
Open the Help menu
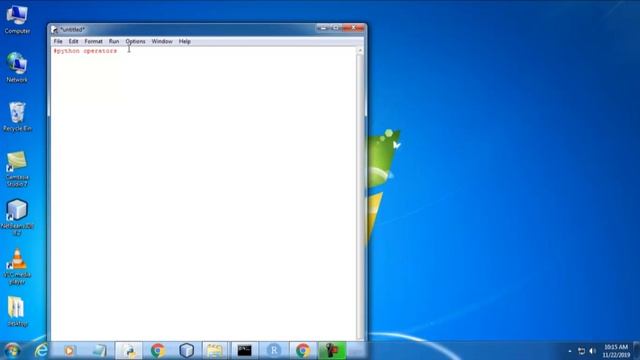[184, 41]
